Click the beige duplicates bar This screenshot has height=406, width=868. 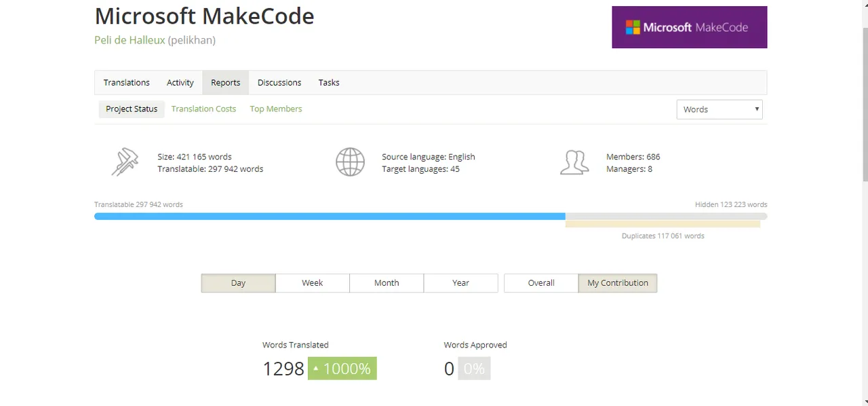(663, 224)
